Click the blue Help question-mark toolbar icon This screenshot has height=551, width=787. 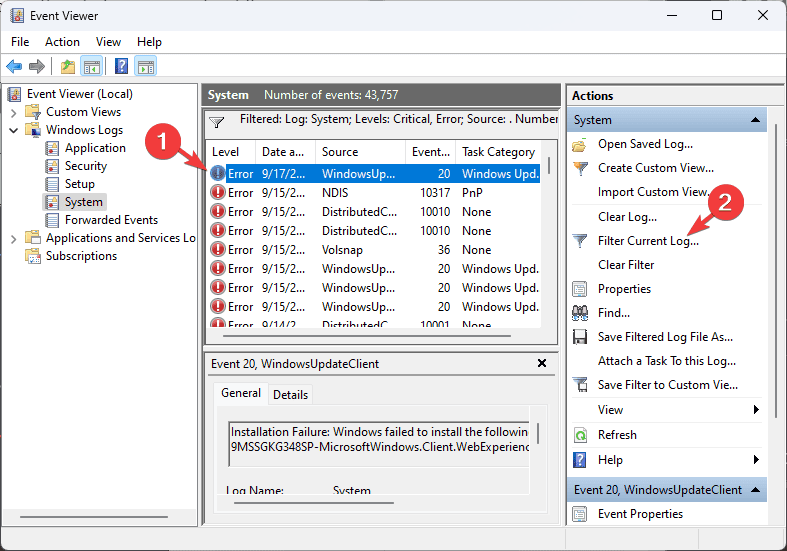(x=121, y=66)
